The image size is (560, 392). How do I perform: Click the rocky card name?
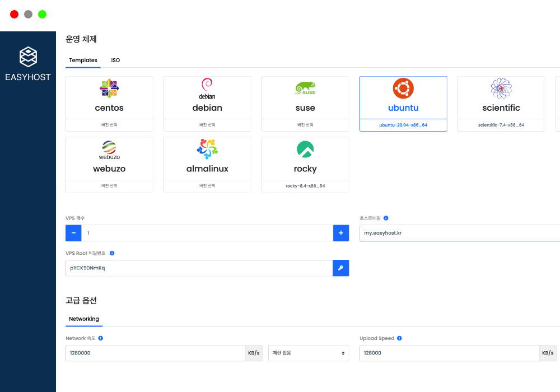305,169
